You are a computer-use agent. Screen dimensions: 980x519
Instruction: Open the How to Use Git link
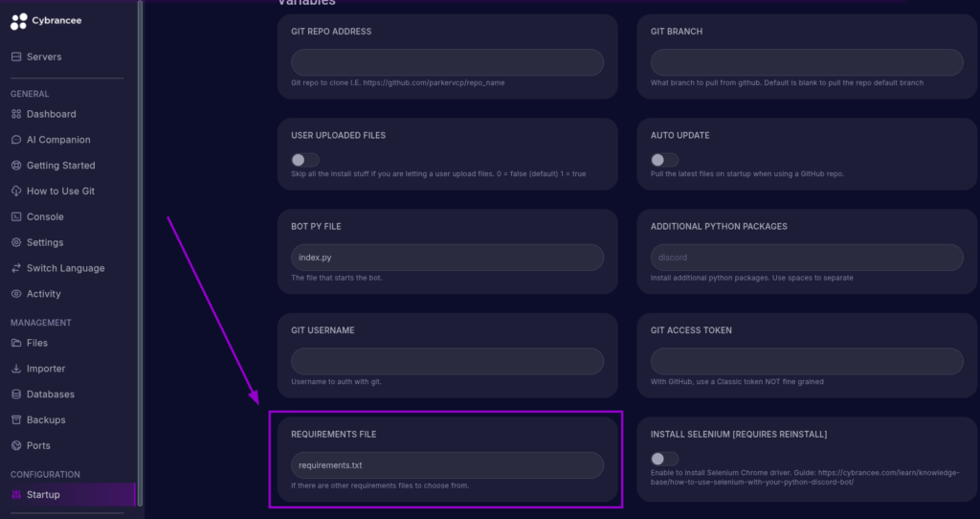[60, 192]
